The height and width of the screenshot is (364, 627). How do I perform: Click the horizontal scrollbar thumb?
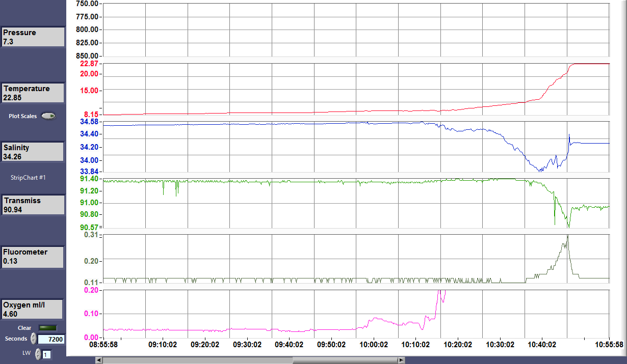pyautogui.click(x=345, y=360)
